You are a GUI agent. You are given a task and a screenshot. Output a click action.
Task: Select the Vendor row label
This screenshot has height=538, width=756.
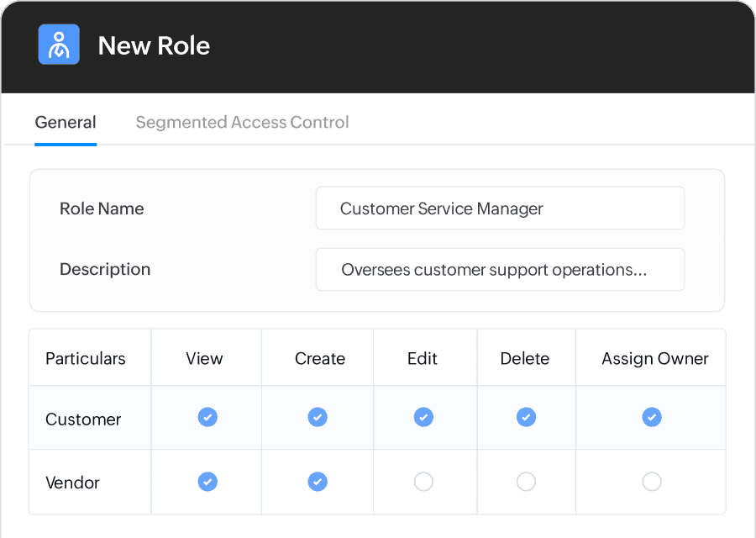(72, 483)
